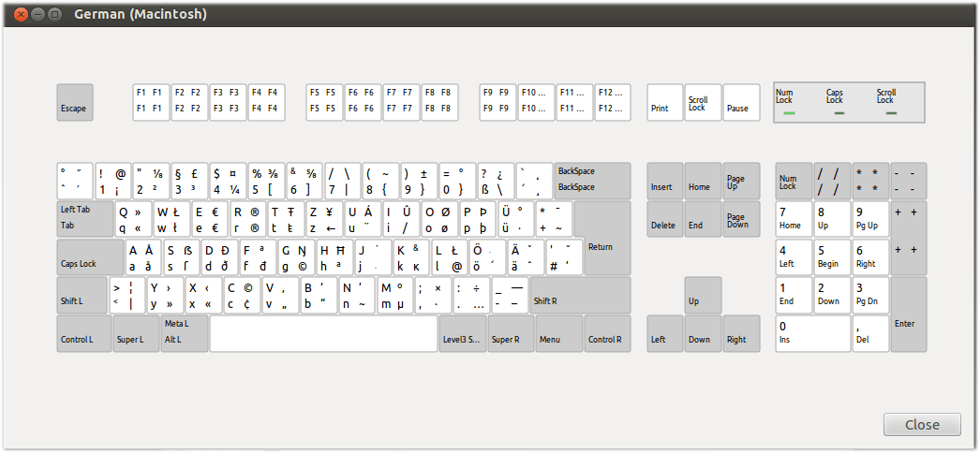
Task: Select the Left arrow key beside Down
Action: pos(665,334)
